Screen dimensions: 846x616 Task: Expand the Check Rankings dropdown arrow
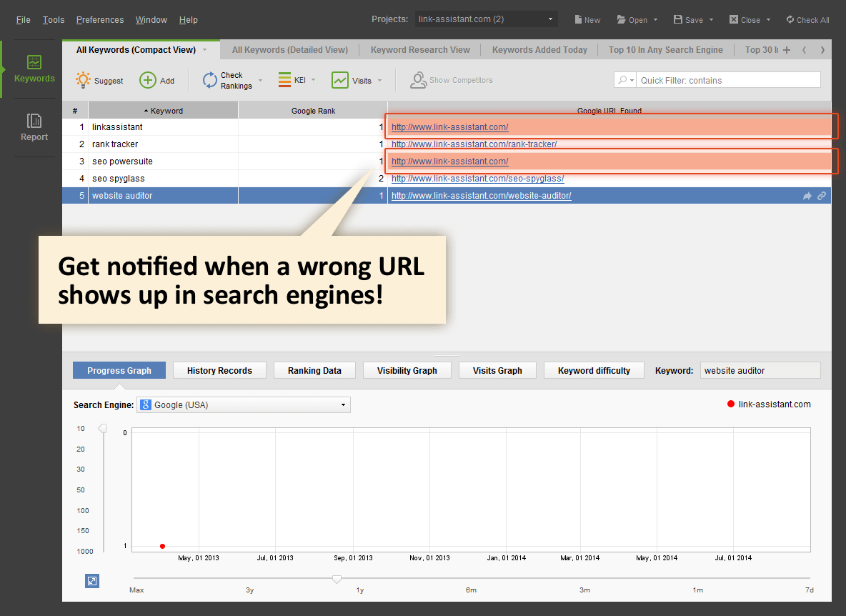(x=260, y=80)
